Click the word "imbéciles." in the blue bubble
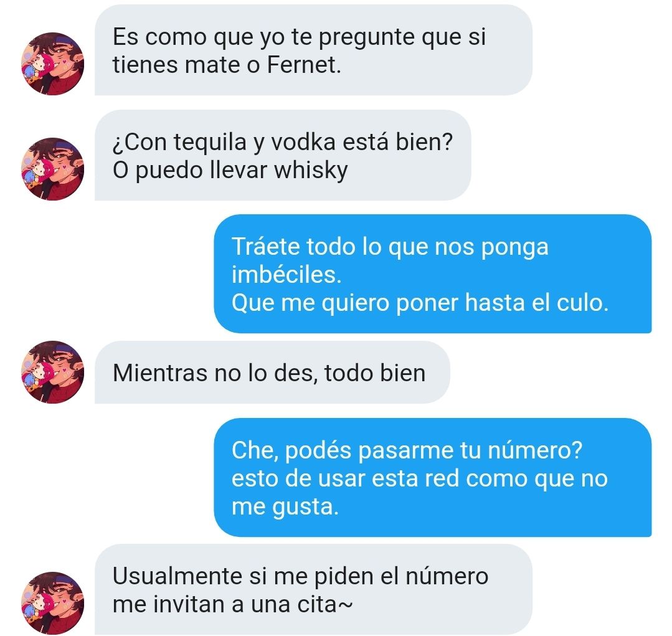This screenshot has height=636, width=672. click(286, 274)
